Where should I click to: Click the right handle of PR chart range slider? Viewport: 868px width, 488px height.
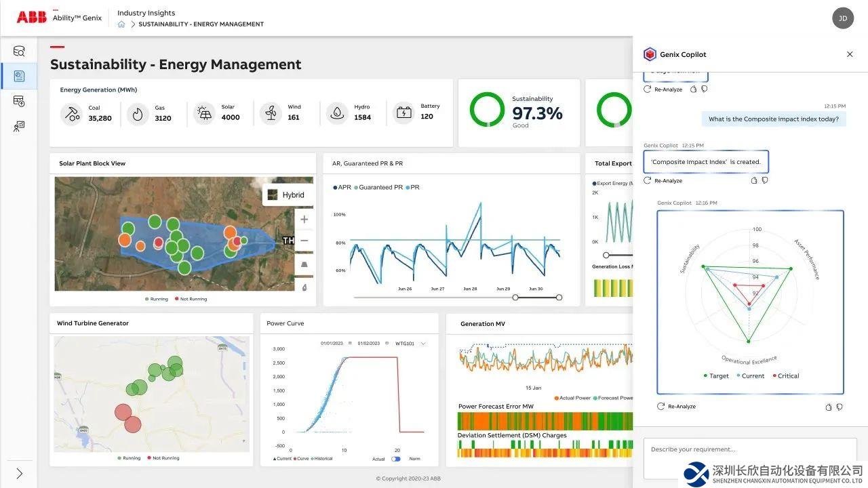click(x=559, y=298)
